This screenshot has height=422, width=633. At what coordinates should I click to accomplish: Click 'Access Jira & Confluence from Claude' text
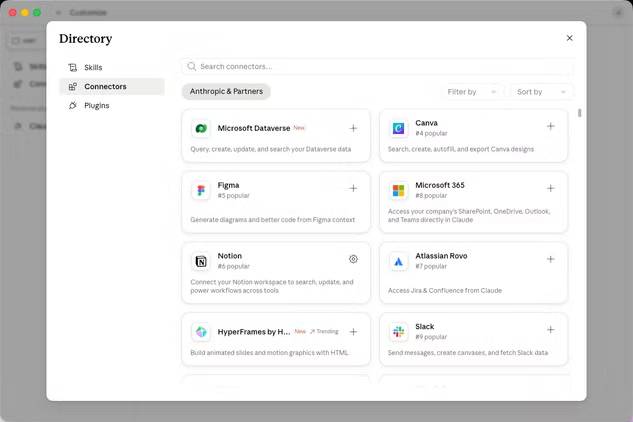click(x=445, y=291)
